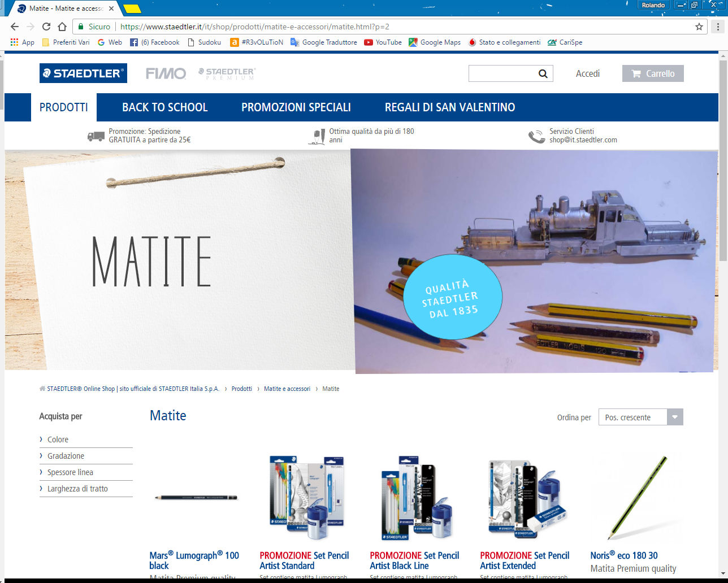The height and width of the screenshot is (583, 728).
Task: Open the Google Web bookmark
Action: 110,42
